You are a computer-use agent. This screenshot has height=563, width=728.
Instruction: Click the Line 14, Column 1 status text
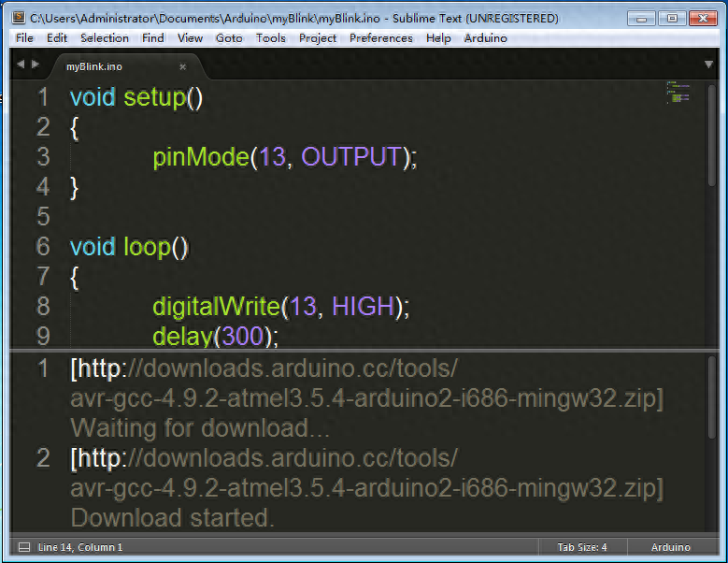(x=80, y=547)
